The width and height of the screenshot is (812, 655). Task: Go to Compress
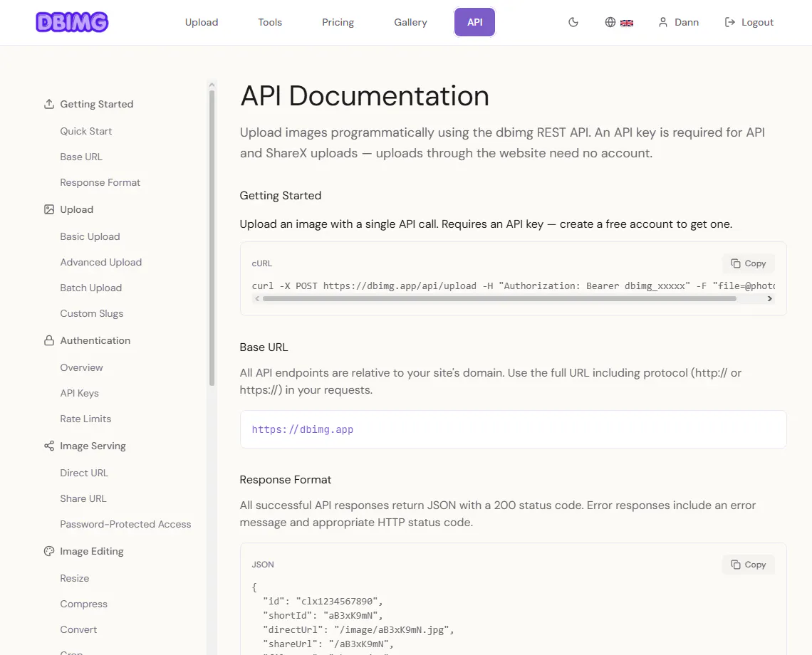(x=84, y=604)
